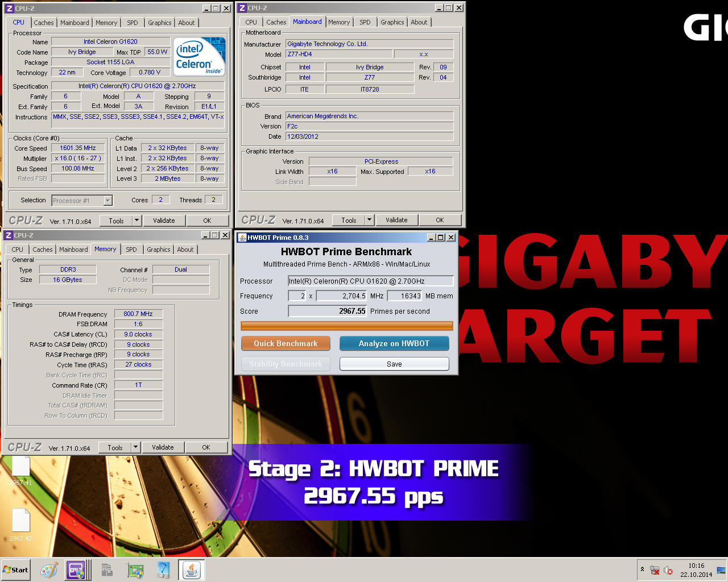
Task: Select the 2967.41 desktop file icon
Action: pyautogui.click(x=20, y=471)
